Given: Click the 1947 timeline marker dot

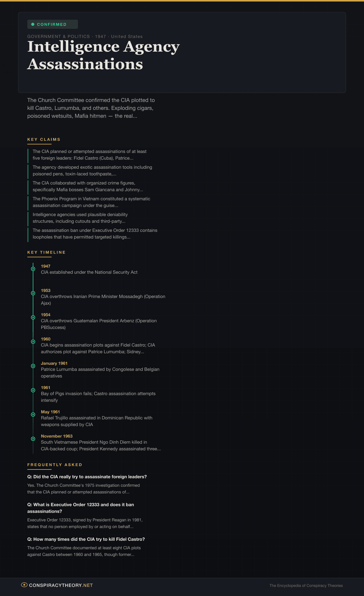Looking at the screenshot, I should (33, 269).
